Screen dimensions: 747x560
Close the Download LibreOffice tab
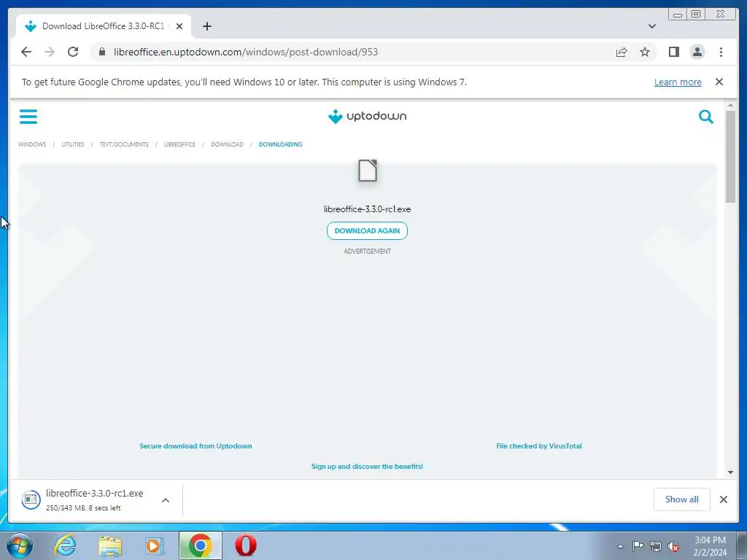179,26
